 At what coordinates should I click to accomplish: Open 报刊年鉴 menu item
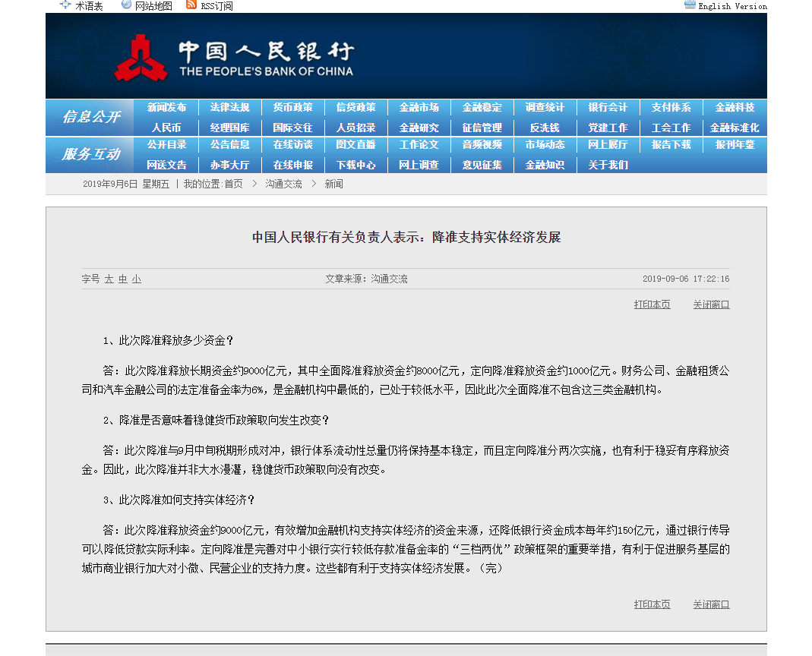tap(735, 144)
